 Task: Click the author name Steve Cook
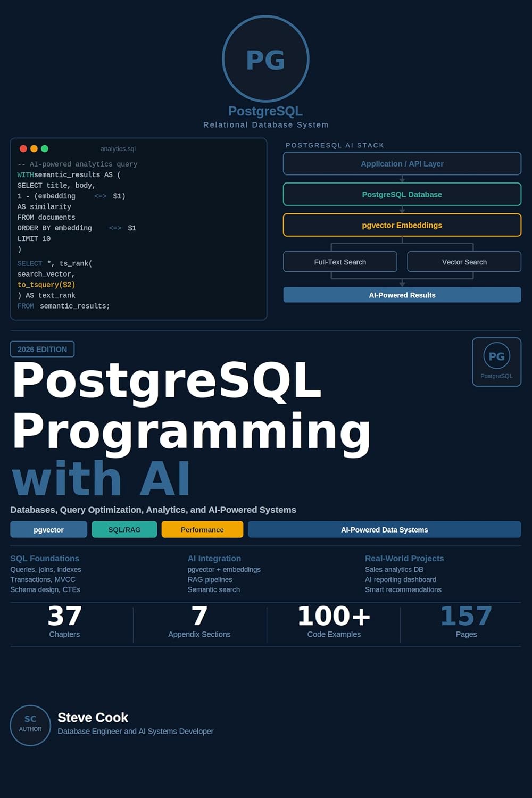[x=93, y=718]
